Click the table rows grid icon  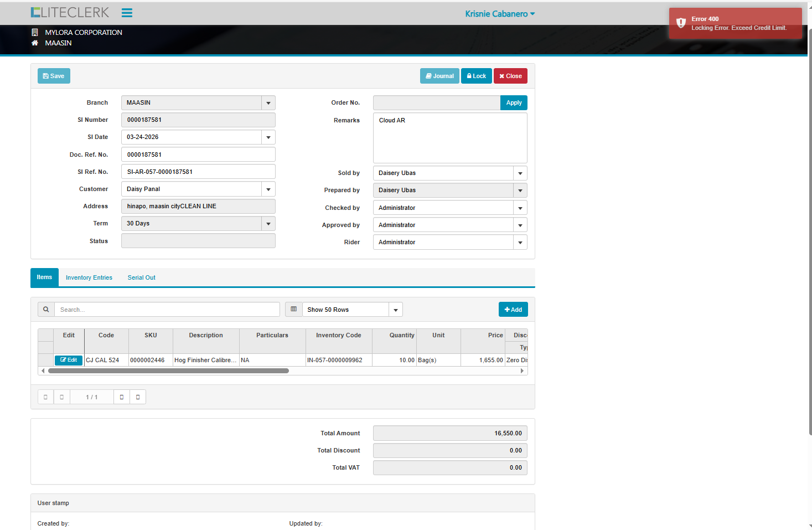click(x=293, y=310)
